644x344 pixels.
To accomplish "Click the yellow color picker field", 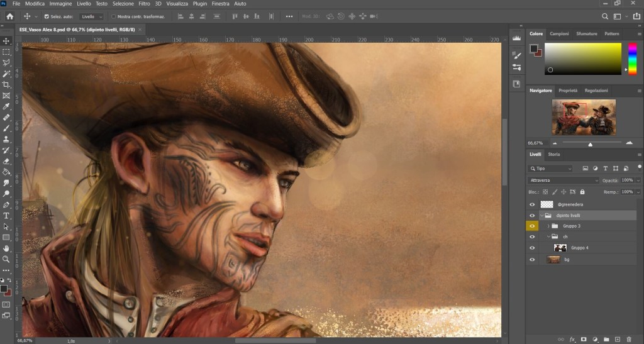I will (x=582, y=58).
